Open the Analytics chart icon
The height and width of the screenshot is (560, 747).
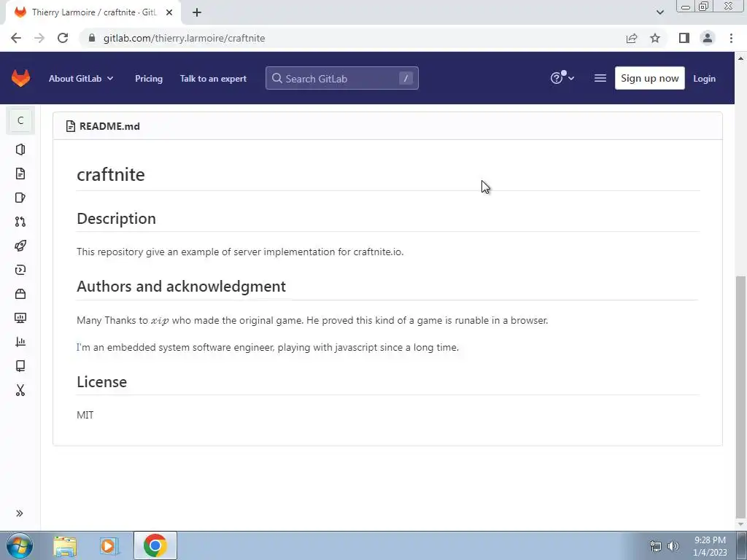click(20, 342)
